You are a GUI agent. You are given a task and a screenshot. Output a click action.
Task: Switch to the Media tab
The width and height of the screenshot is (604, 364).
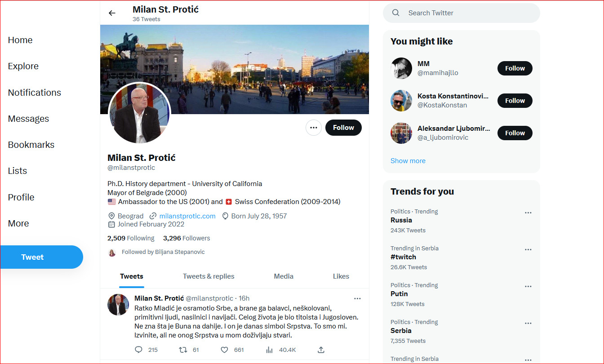284,276
